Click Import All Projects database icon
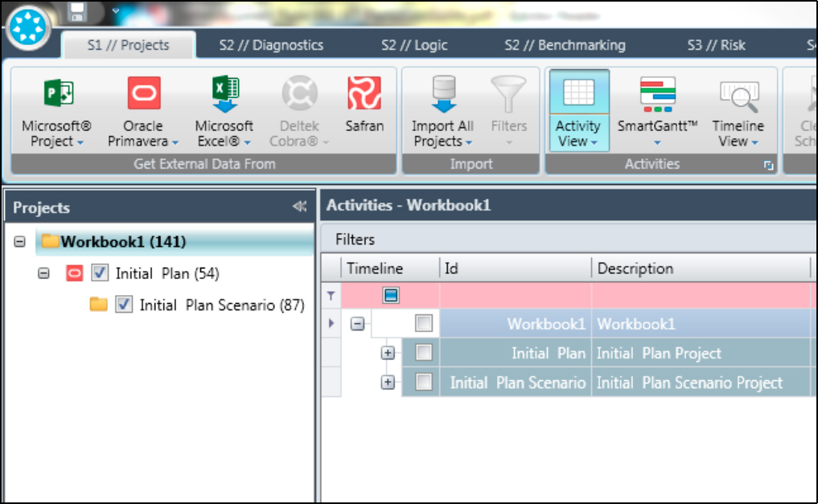 444,94
